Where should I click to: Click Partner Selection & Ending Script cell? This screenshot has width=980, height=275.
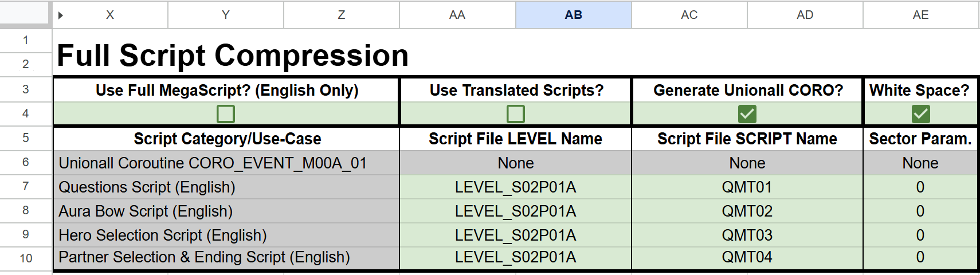226,257
